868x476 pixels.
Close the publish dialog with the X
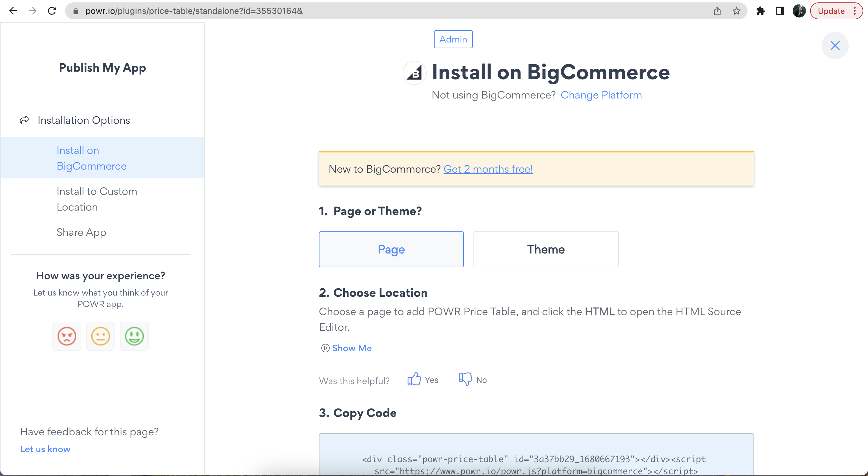835,45
